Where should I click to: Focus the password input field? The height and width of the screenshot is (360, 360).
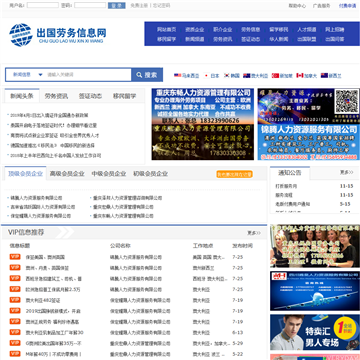point(90,5)
